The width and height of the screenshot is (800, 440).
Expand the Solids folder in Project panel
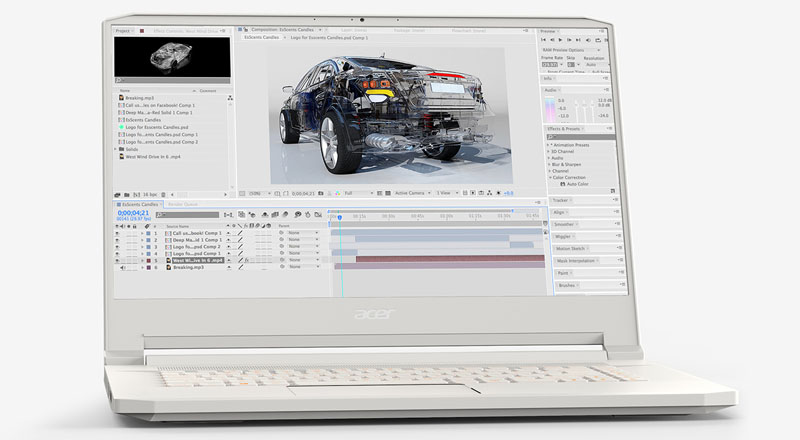[x=114, y=149]
